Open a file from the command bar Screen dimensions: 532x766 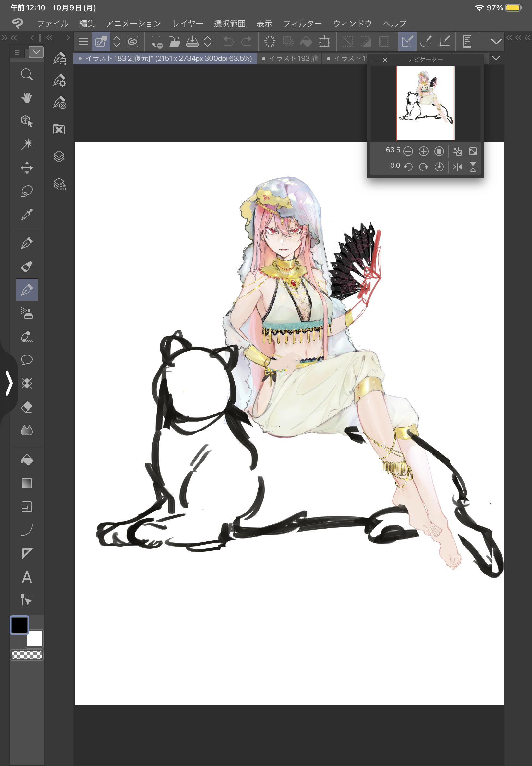click(174, 42)
